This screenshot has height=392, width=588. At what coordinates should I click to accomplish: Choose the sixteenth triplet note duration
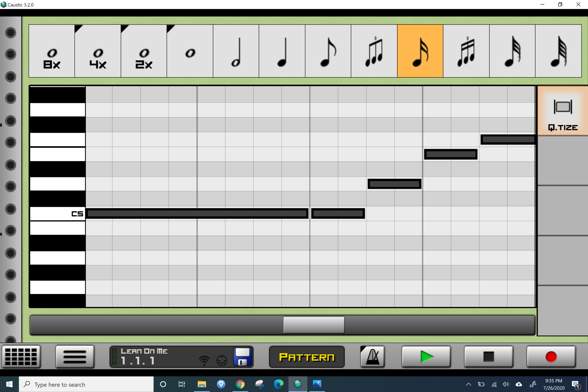pyautogui.click(x=466, y=51)
